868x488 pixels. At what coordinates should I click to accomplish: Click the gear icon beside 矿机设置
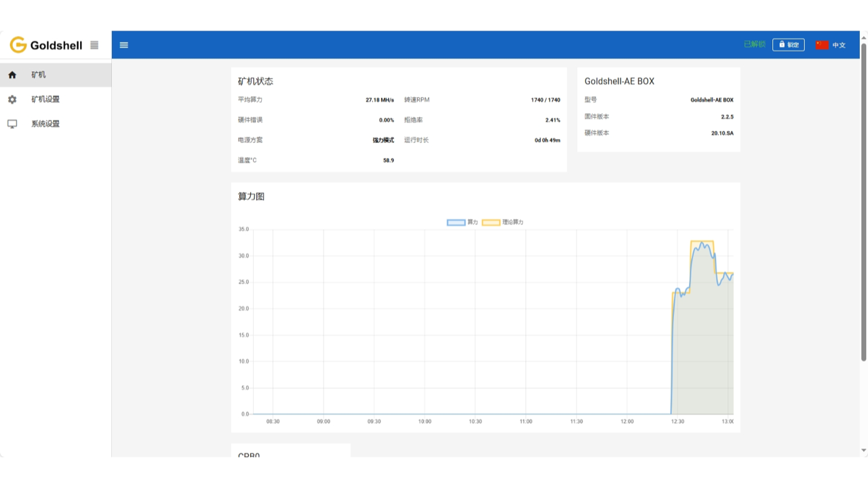coord(12,100)
